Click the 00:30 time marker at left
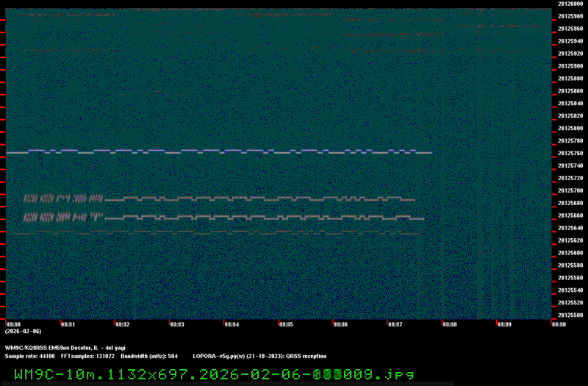Viewport: 588px width, 386px height. (x=13, y=324)
